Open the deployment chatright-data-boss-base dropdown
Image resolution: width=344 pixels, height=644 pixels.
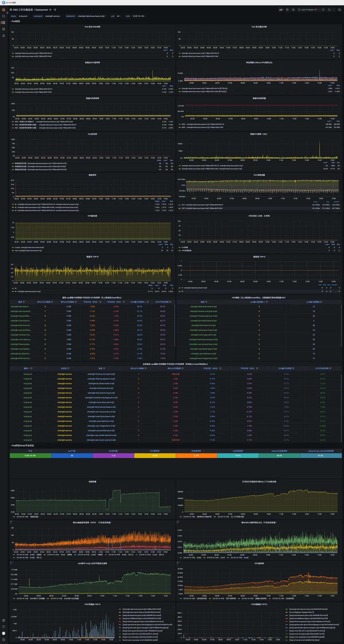92,16
